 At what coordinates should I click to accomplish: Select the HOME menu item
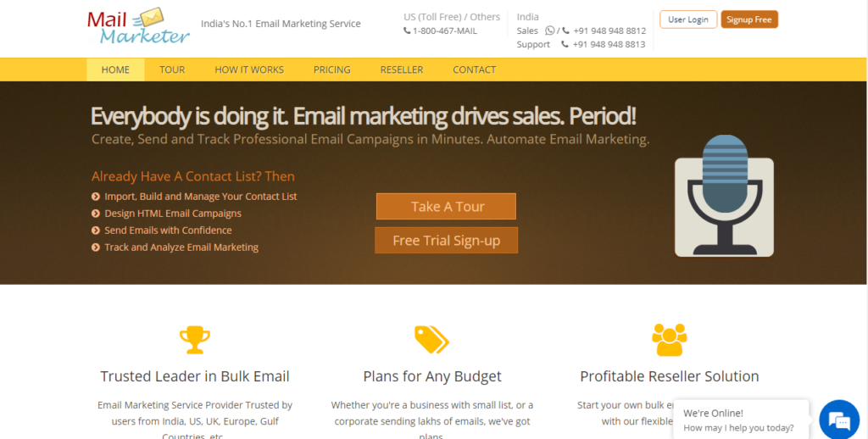[x=115, y=69]
